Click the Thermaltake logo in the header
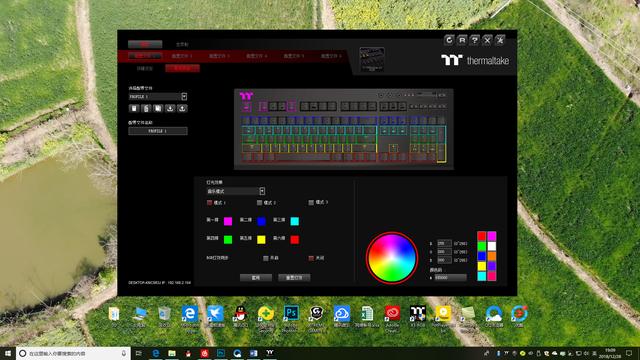 pos(475,60)
